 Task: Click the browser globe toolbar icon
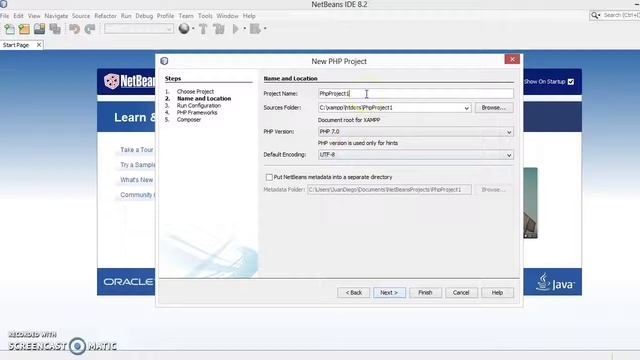pyautogui.click(x=184, y=29)
